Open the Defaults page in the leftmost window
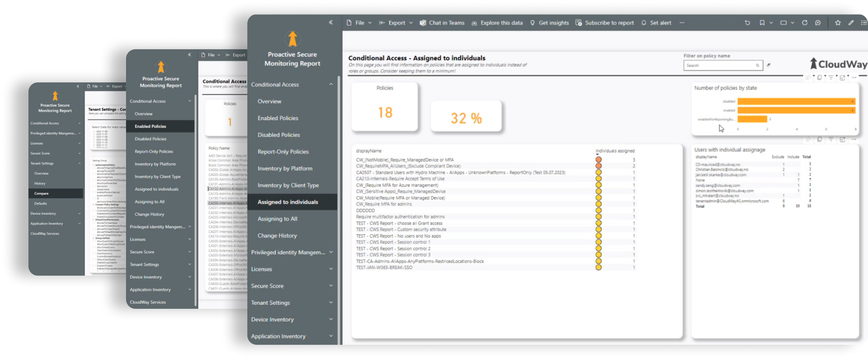868x359 pixels. point(40,203)
